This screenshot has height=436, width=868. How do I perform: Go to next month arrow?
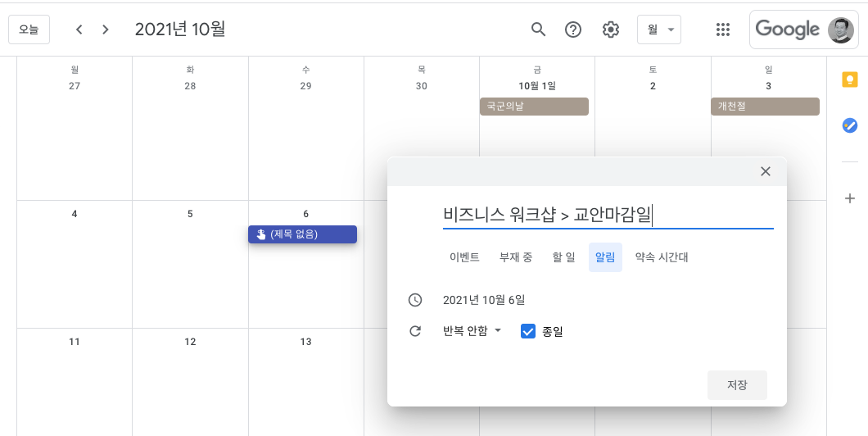click(x=105, y=30)
